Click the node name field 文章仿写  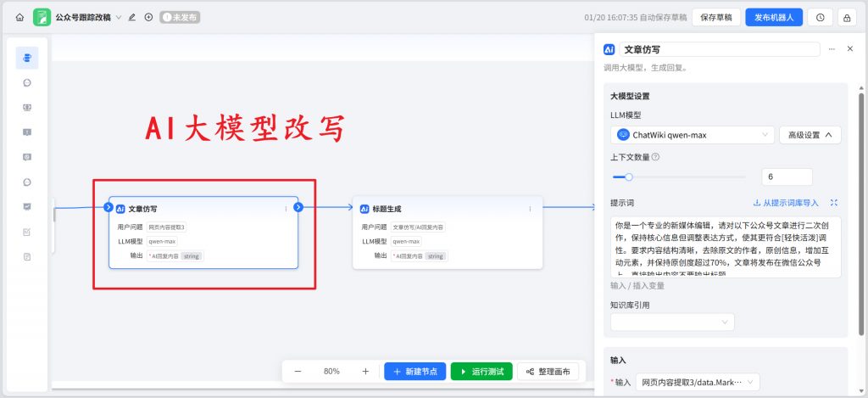tap(720, 49)
